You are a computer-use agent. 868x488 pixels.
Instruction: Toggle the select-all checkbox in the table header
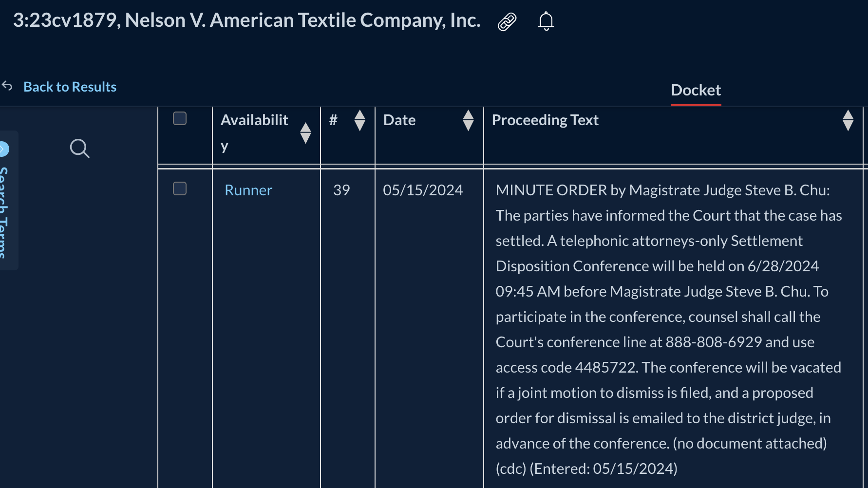click(x=180, y=118)
